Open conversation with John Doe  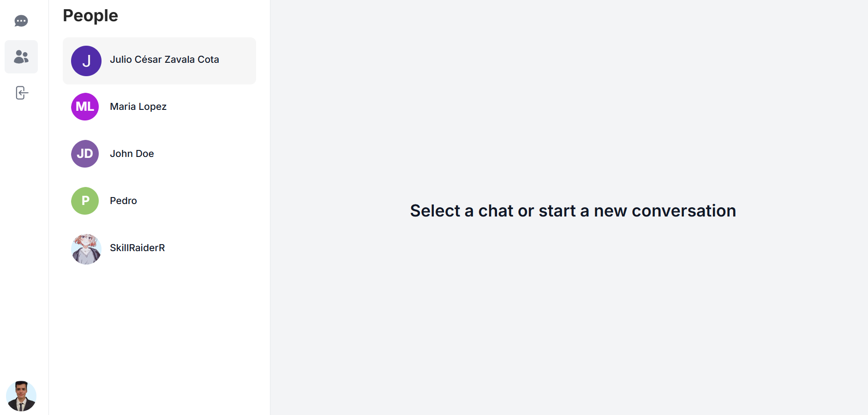tap(132, 154)
